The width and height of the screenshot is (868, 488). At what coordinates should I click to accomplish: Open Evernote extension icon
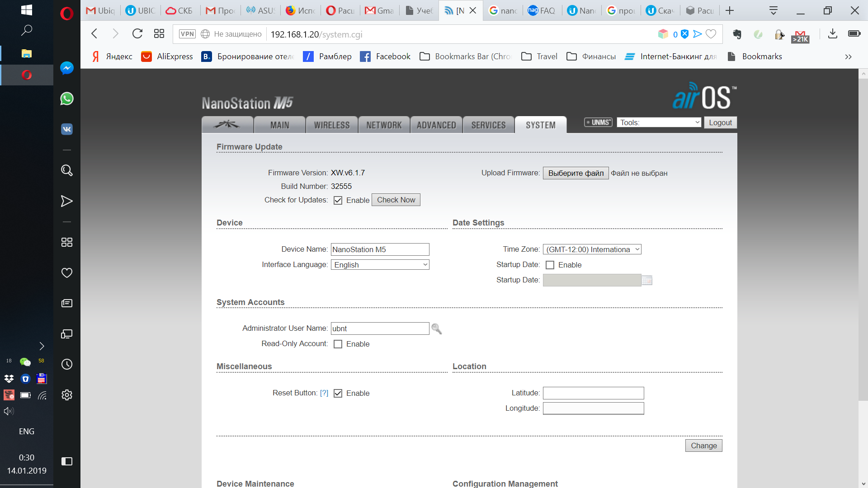click(x=737, y=34)
